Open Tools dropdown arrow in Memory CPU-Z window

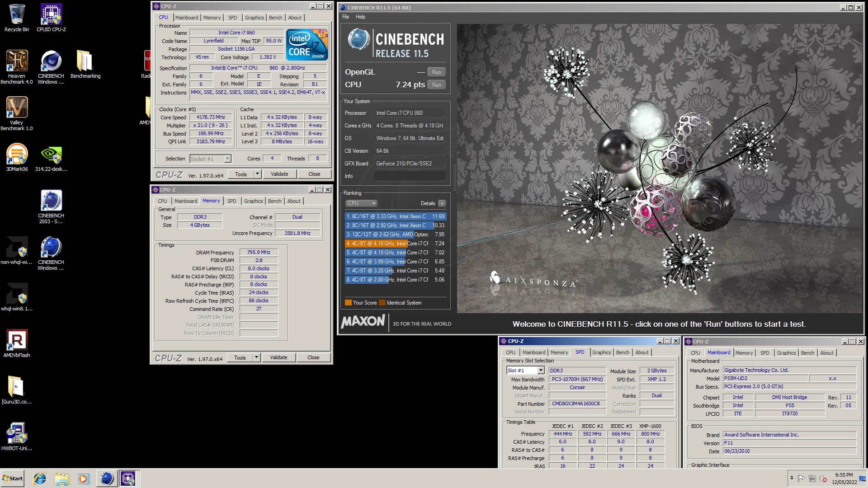pyautogui.click(x=256, y=357)
